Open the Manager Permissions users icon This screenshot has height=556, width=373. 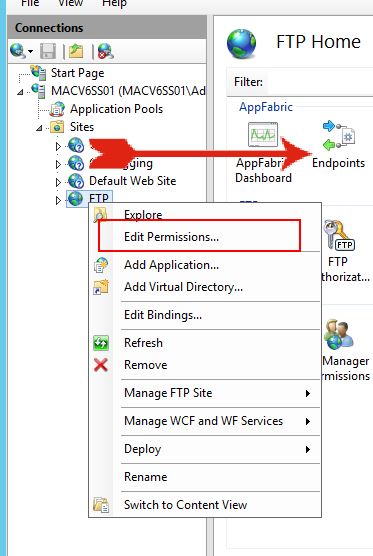pos(339,334)
